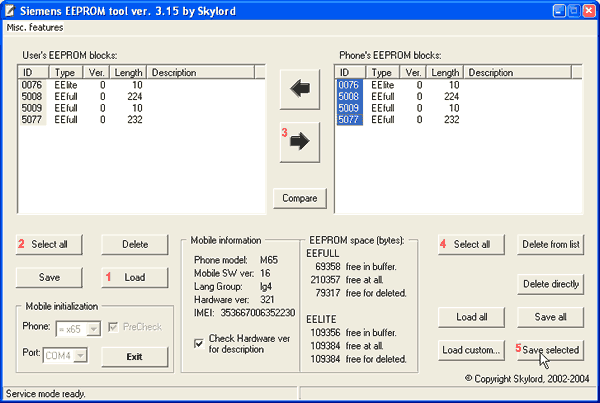This screenshot has height=403, width=600.
Task: Select all user's EEPROM blocks
Action: 49,244
